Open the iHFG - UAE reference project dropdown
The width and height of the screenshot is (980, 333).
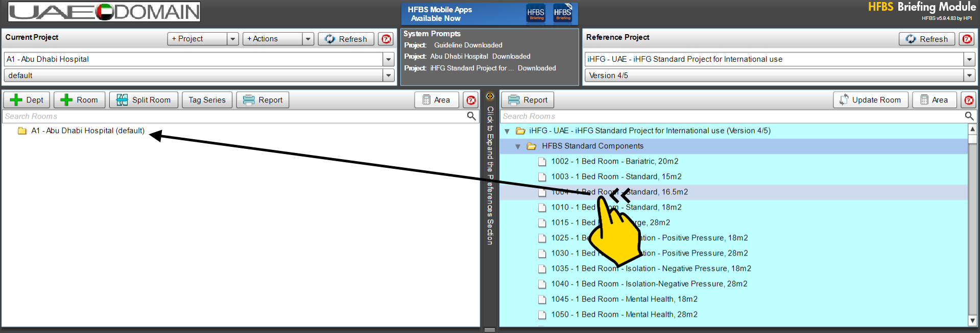pyautogui.click(x=969, y=59)
